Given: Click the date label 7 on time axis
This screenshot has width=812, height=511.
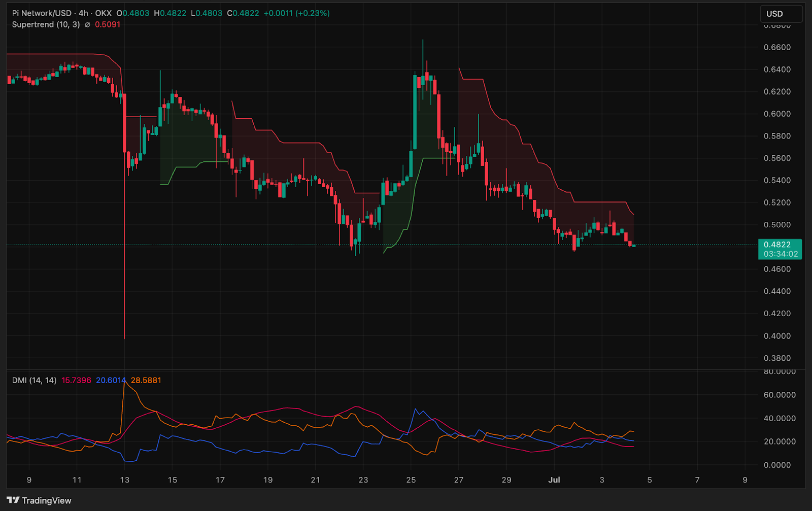Looking at the screenshot, I should point(697,480).
